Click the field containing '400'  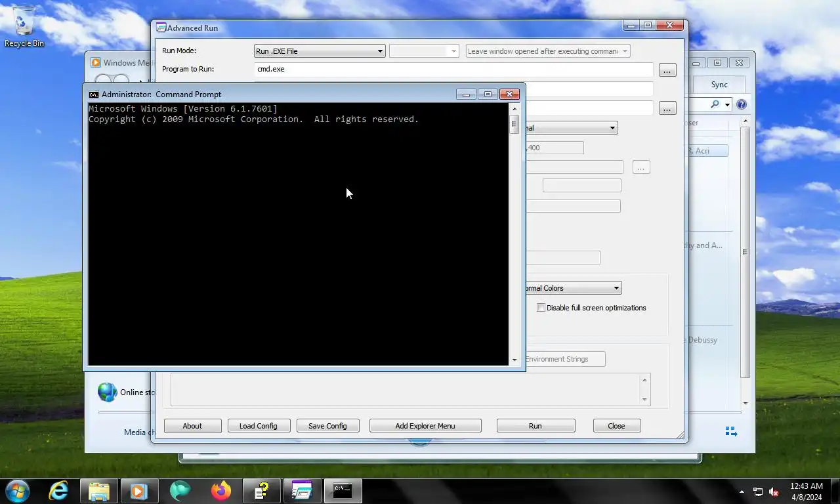555,148
